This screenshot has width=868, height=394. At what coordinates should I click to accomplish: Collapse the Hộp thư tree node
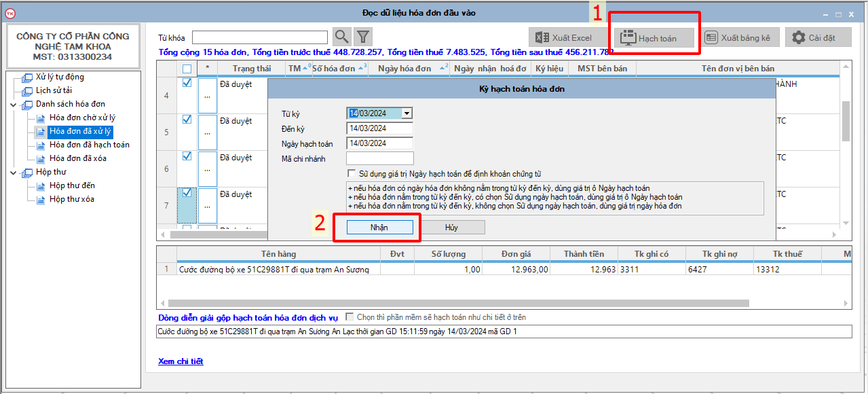coord(14,173)
